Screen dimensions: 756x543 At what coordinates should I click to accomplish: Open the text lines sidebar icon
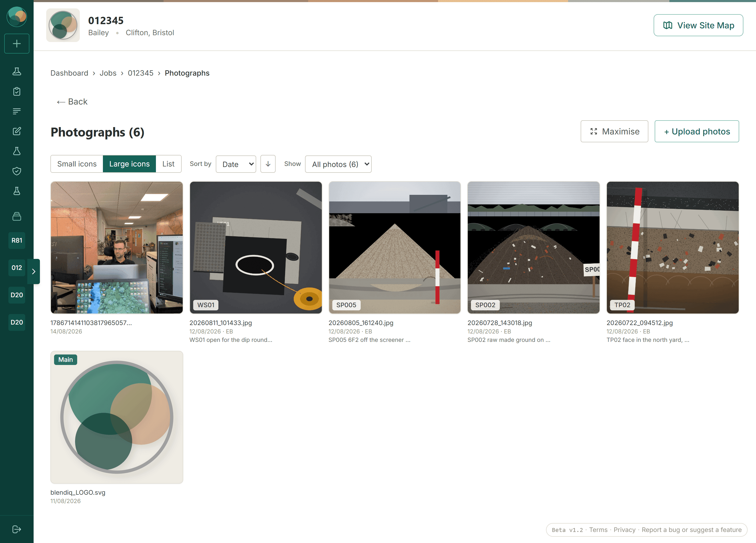(17, 111)
